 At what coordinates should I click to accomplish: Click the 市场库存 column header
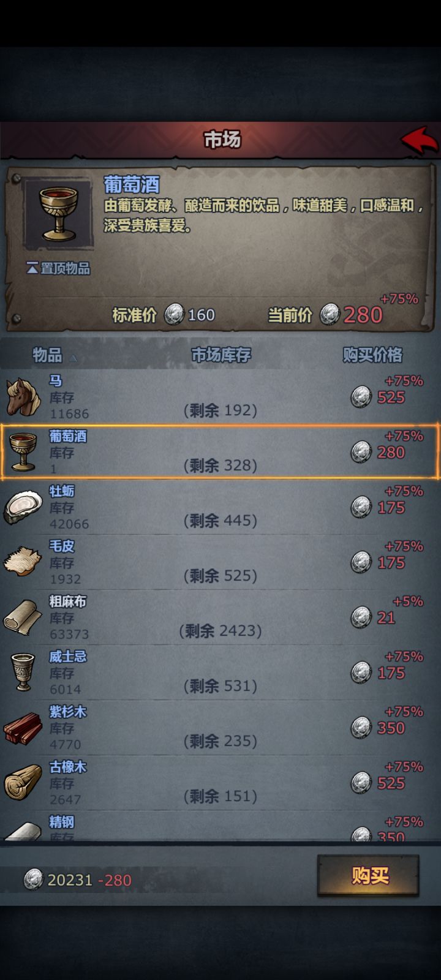click(221, 355)
